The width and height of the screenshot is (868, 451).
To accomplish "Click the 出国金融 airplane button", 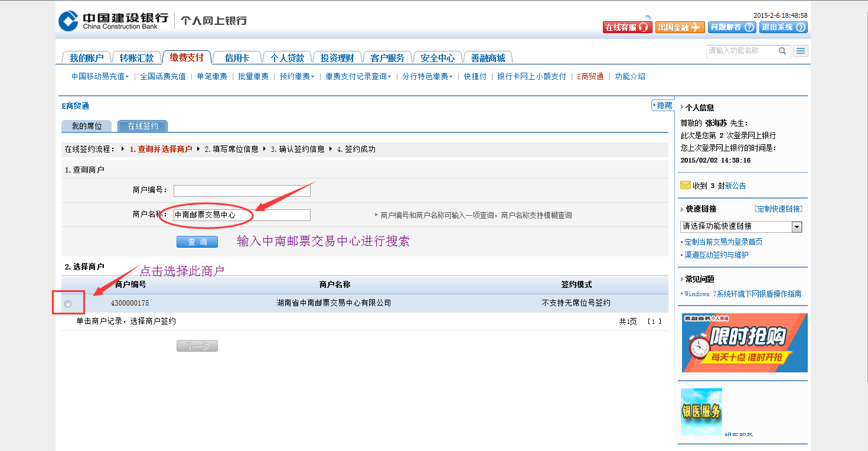I will coord(680,27).
